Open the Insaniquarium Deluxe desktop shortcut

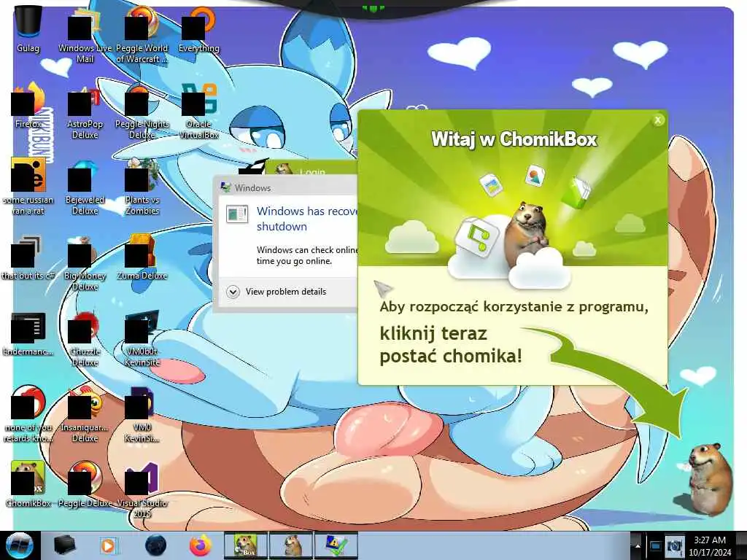click(85, 414)
